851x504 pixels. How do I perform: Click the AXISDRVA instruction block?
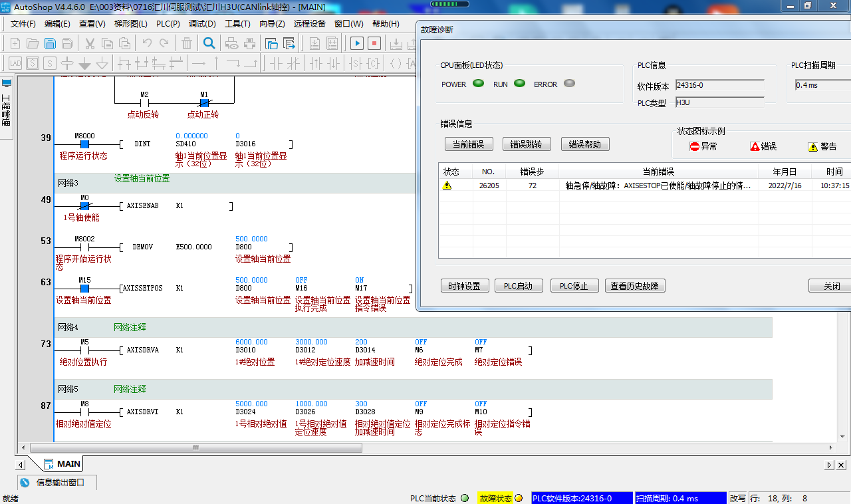[x=143, y=350]
